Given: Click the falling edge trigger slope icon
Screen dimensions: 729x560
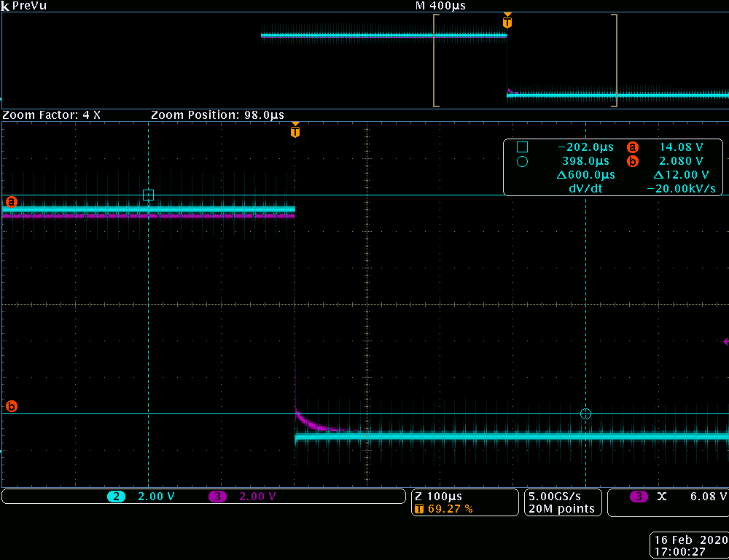Looking at the screenshot, I should [x=661, y=497].
